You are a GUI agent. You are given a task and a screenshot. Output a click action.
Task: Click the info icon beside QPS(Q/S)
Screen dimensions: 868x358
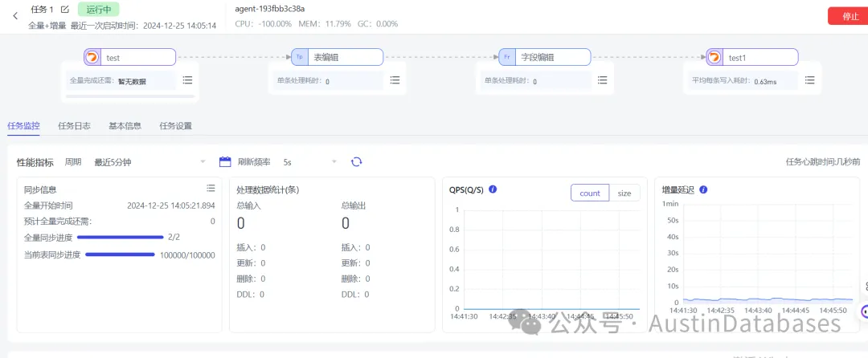tap(493, 189)
